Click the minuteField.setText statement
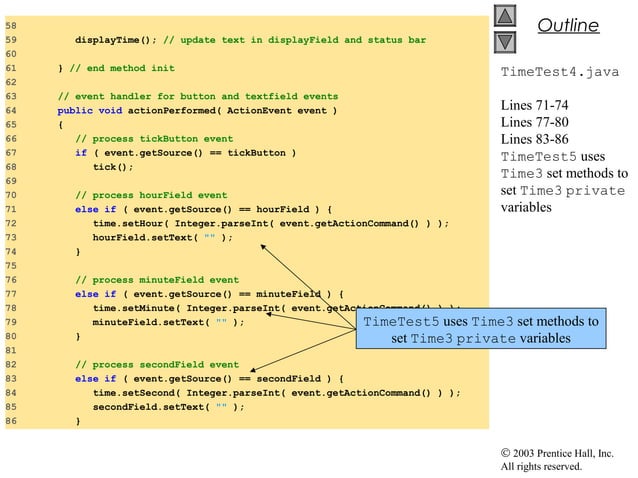This screenshot has width=638, height=478. click(x=168, y=322)
